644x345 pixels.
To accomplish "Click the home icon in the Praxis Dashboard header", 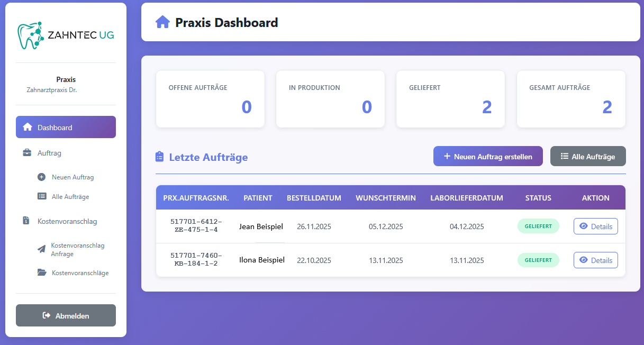I will coord(163,22).
